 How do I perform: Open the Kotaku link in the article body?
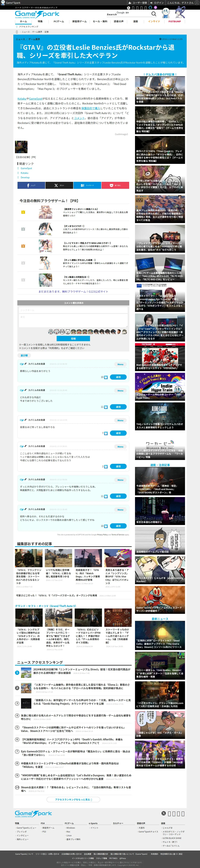coord(22,99)
